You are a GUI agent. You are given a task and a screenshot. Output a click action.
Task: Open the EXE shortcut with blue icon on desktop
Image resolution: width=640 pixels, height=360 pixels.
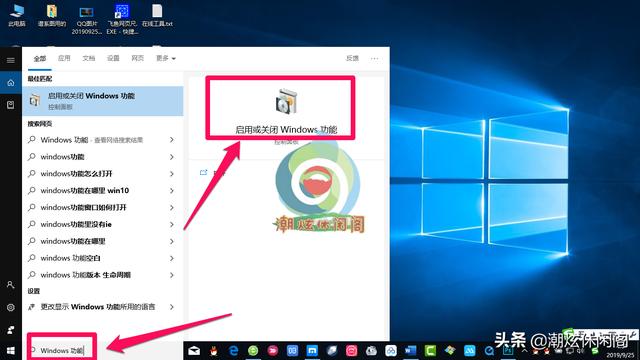pos(122,20)
